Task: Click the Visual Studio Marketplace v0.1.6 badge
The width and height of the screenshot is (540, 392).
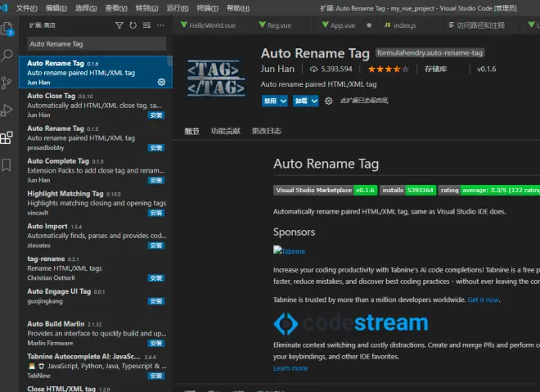Action: click(x=326, y=190)
